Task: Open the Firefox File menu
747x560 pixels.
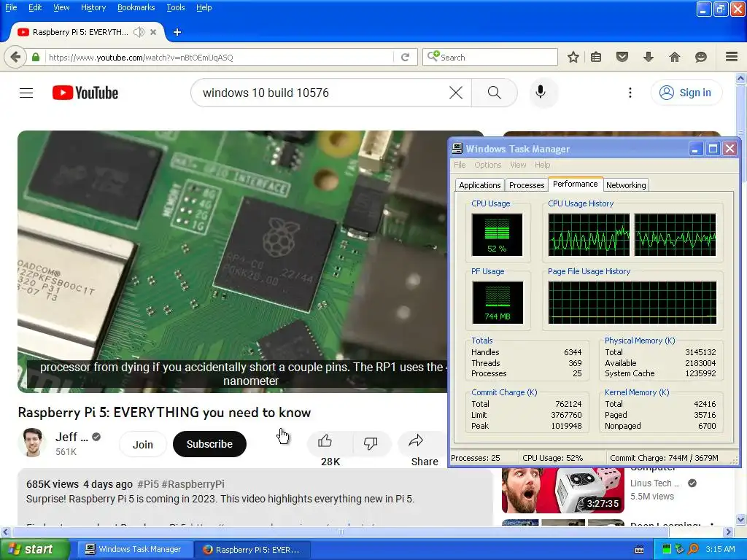Action: tap(11, 7)
